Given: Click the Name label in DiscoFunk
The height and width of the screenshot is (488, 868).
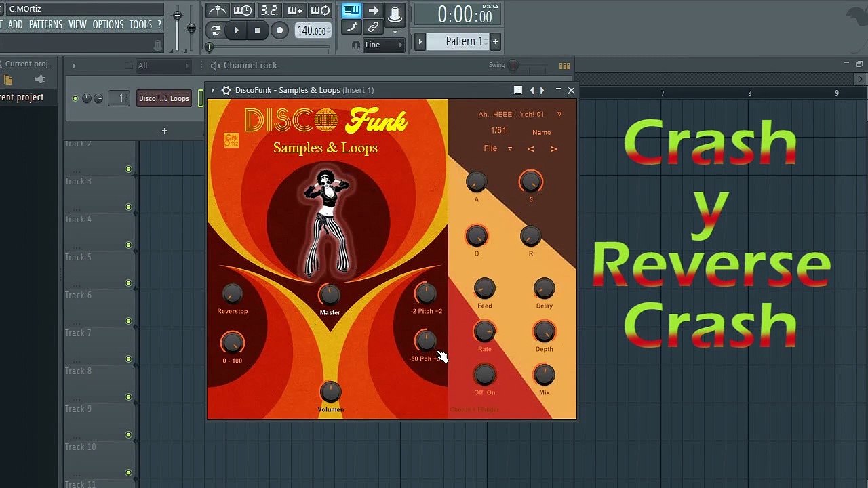Looking at the screenshot, I should pos(542,132).
